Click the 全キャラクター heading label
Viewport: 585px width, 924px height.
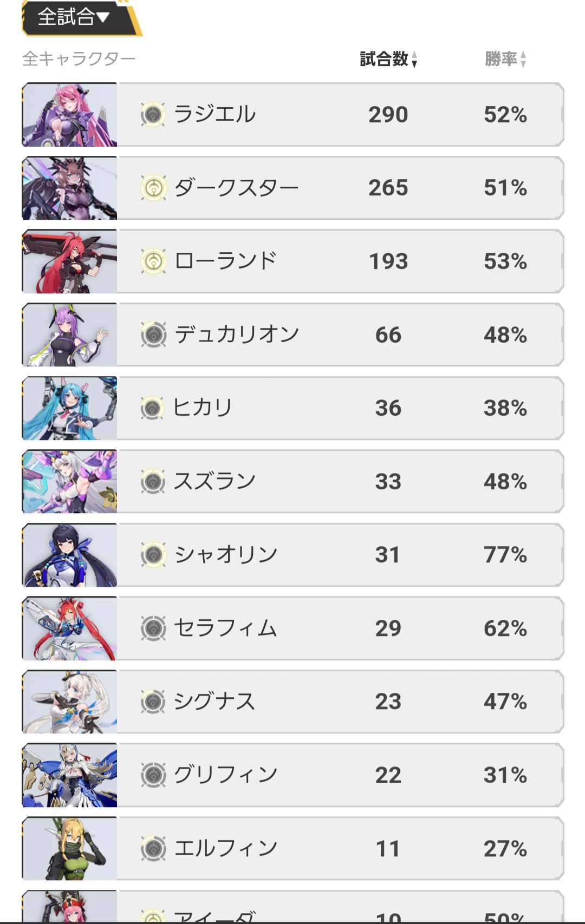pyautogui.click(x=79, y=58)
